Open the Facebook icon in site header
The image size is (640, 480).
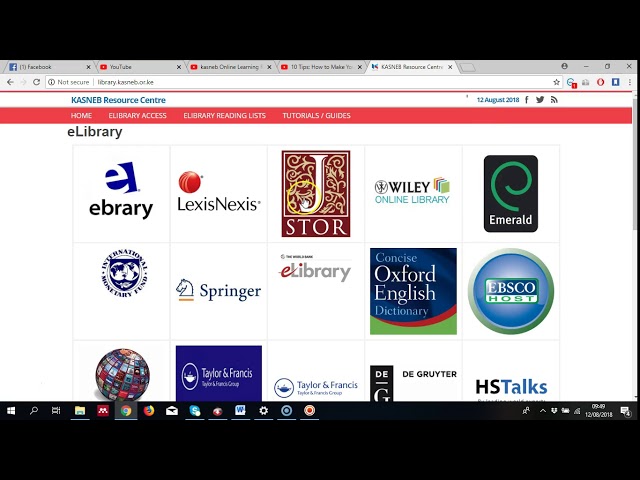point(527,100)
